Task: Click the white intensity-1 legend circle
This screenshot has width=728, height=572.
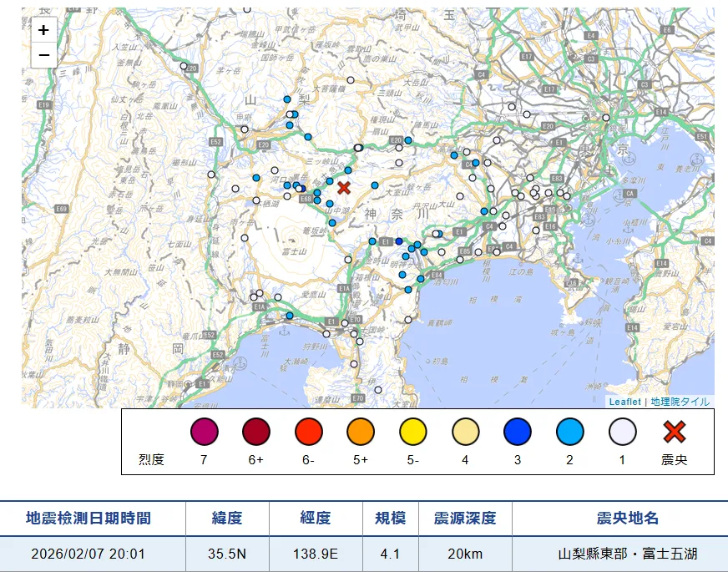Action: (624, 433)
